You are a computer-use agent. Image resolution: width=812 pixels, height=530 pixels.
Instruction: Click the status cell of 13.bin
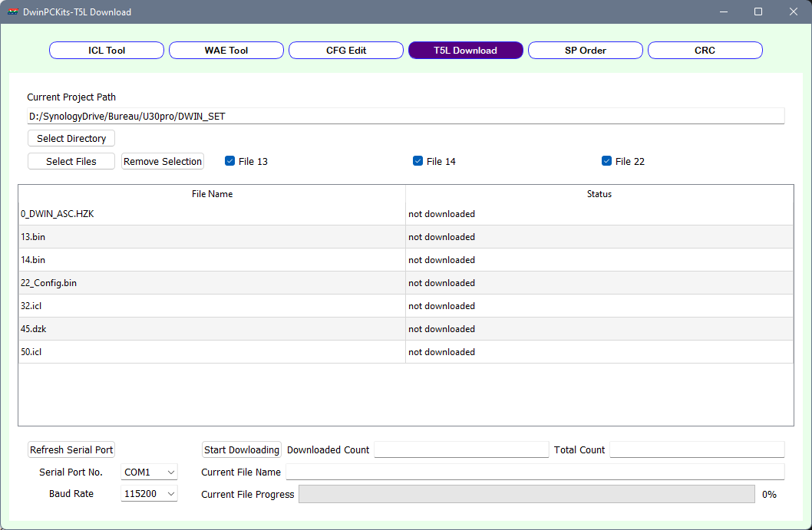click(x=599, y=236)
